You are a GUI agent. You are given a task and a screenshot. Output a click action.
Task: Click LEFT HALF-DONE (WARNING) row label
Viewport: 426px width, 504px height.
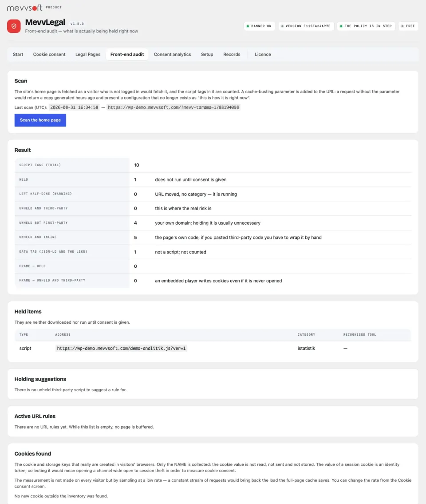click(x=45, y=194)
